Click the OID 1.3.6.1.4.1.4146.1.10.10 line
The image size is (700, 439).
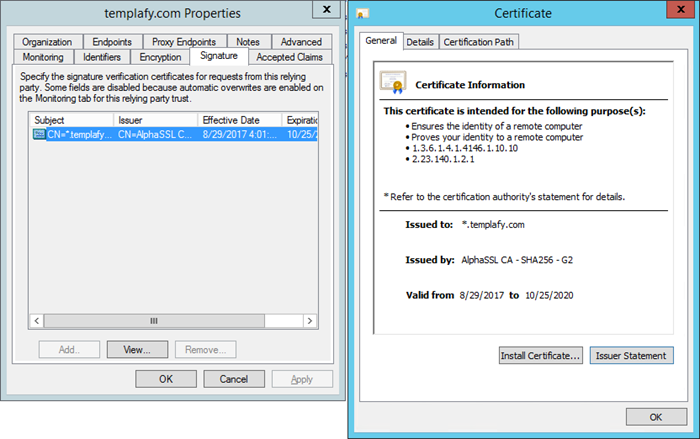pos(465,148)
